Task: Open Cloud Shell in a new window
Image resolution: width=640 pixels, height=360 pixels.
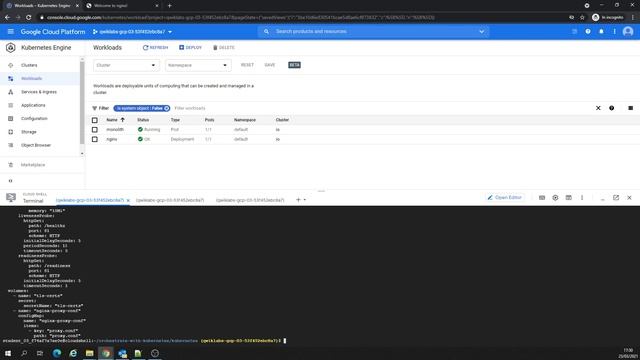Action: tap(616, 198)
